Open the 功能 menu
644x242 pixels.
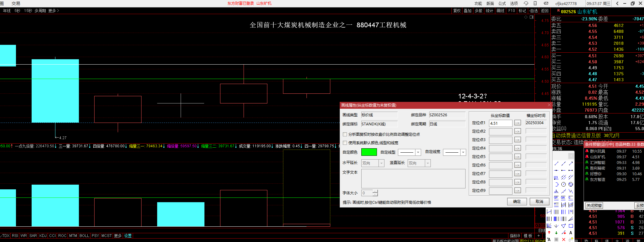(x=478, y=3)
